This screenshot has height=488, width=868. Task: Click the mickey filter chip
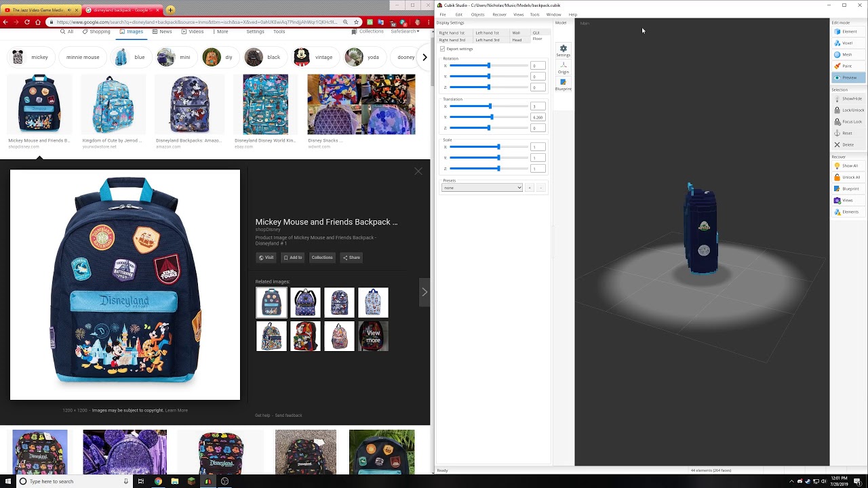(31, 58)
